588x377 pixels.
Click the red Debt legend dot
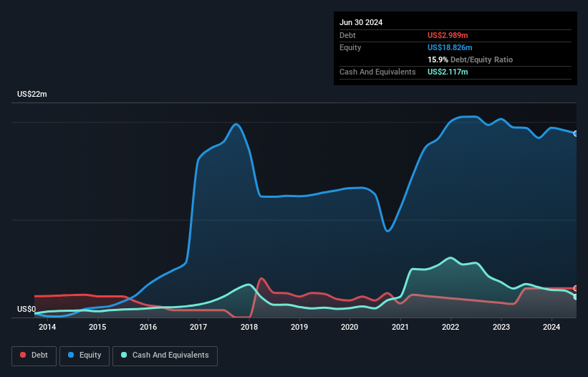[x=23, y=355]
